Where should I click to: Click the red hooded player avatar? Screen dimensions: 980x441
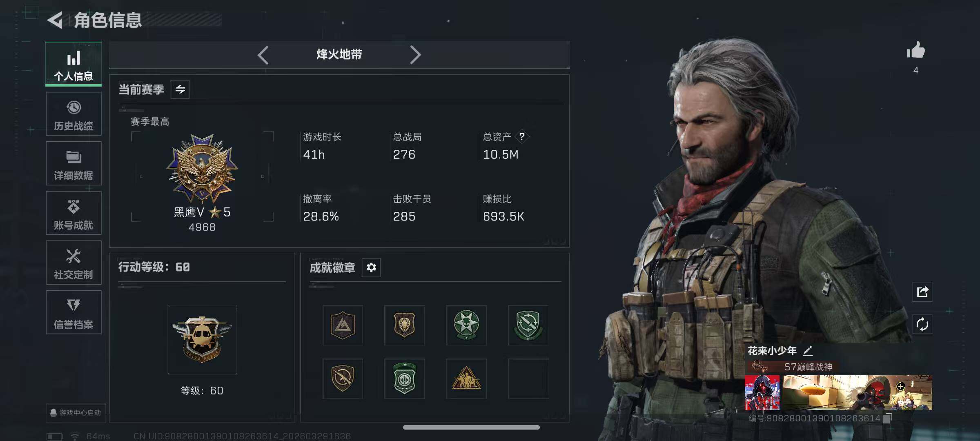pyautogui.click(x=762, y=393)
